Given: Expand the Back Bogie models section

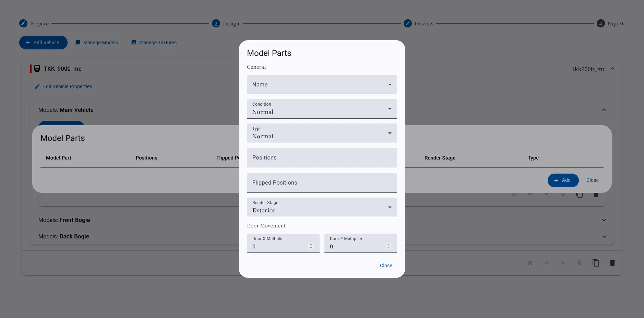Looking at the screenshot, I should [x=604, y=237].
